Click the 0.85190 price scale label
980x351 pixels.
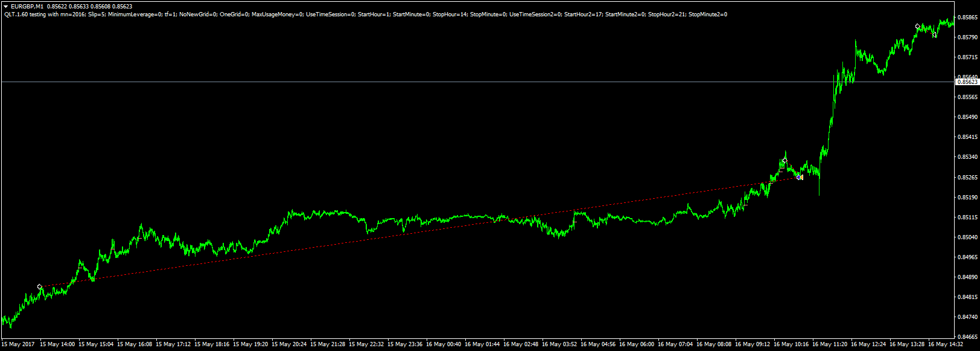coord(968,198)
